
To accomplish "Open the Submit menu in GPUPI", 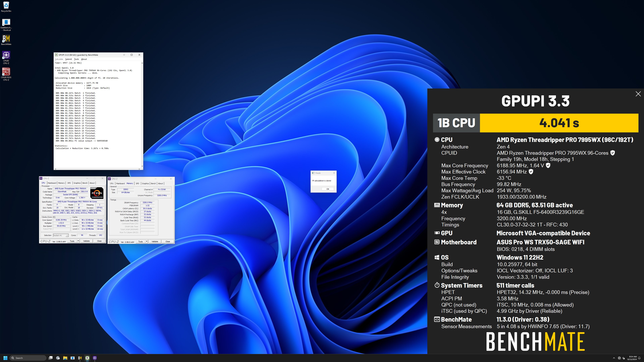I will 68,59.
